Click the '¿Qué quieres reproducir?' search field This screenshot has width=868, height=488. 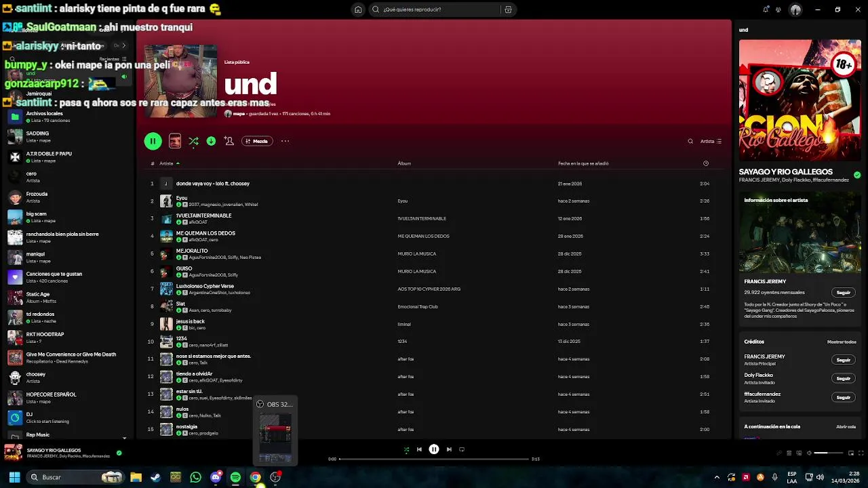[x=435, y=9]
